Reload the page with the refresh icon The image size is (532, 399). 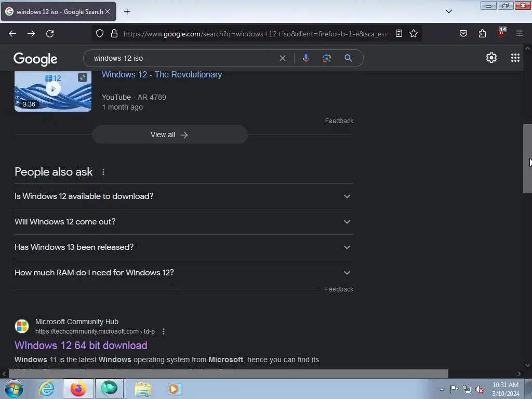[50, 34]
